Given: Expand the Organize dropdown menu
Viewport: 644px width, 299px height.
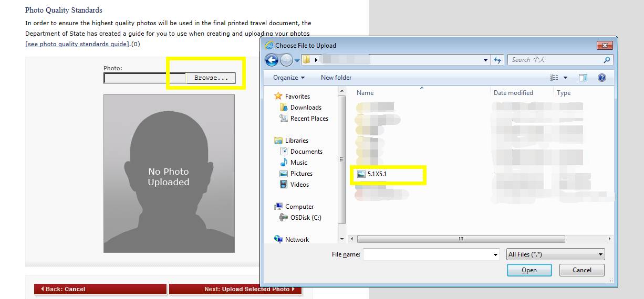Looking at the screenshot, I should point(288,78).
